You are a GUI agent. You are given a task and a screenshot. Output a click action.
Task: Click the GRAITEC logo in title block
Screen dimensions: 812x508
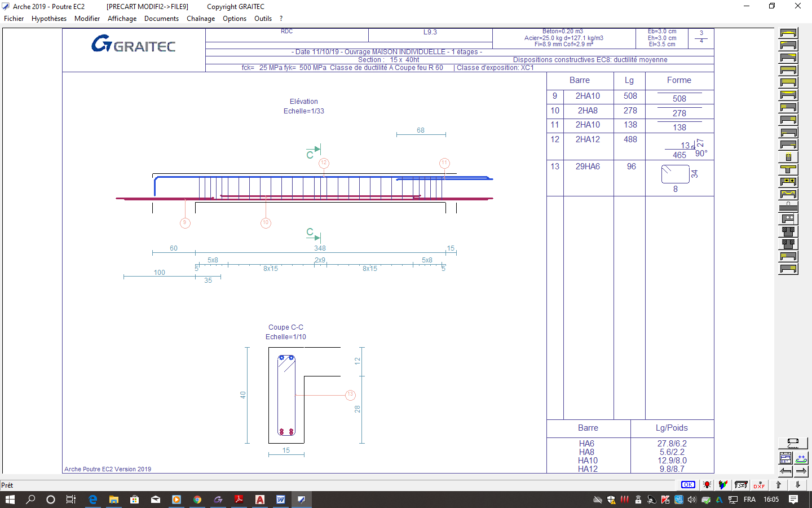[134, 44]
